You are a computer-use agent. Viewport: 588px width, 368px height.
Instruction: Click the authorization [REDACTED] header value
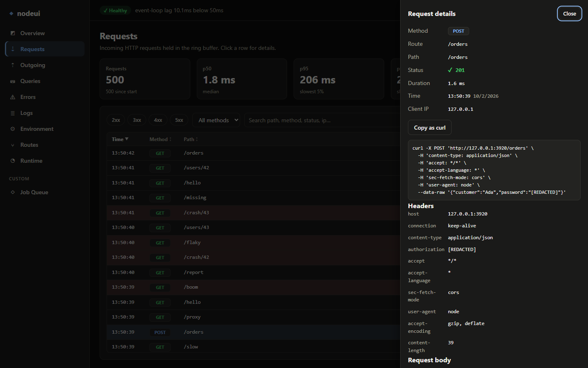(x=462, y=249)
